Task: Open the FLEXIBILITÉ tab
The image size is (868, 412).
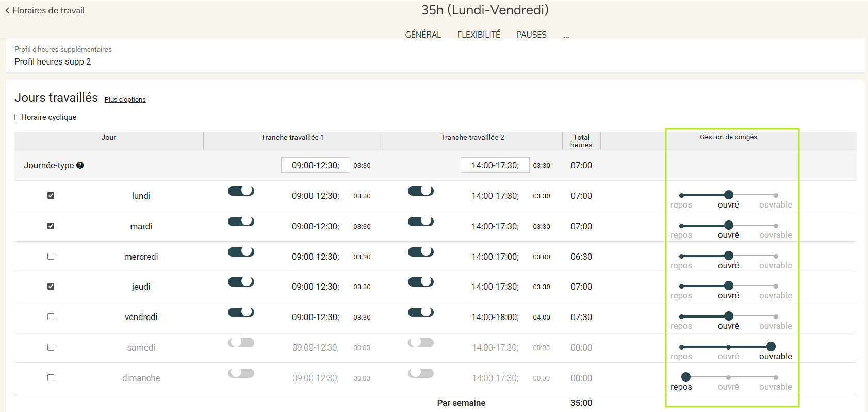Action: coord(478,35)
